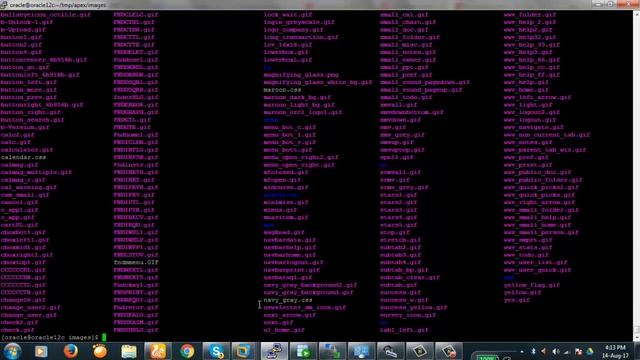Click navy_grey_background2.gif entry
The width and height of the screenshot is (640, 360).
point(310,285)
